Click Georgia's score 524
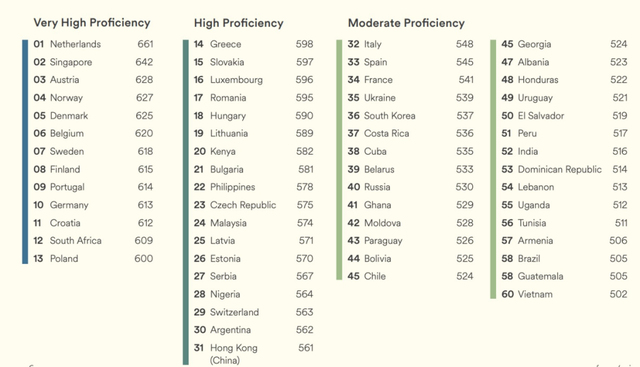Image resolution: width=640 pixels, height=367 pixels. point(619,44)
